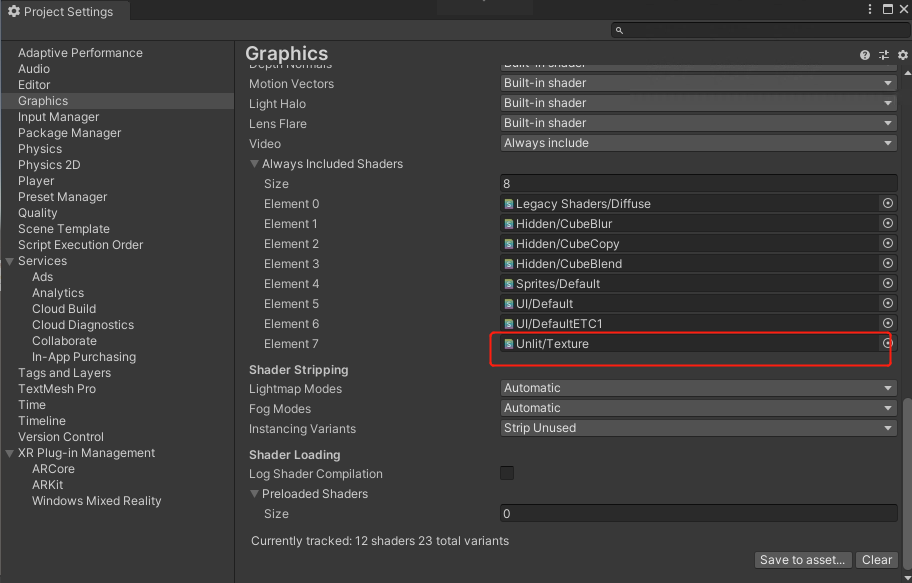Open Audio settings in sidebar

pyautogui.click(x=34, y=69)
